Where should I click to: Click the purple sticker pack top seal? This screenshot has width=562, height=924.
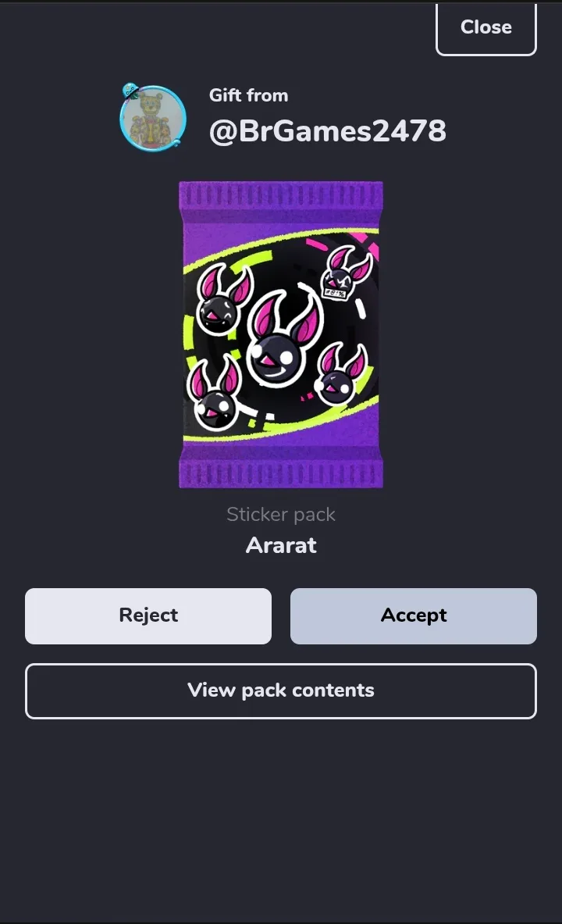[x=281, y=195]
